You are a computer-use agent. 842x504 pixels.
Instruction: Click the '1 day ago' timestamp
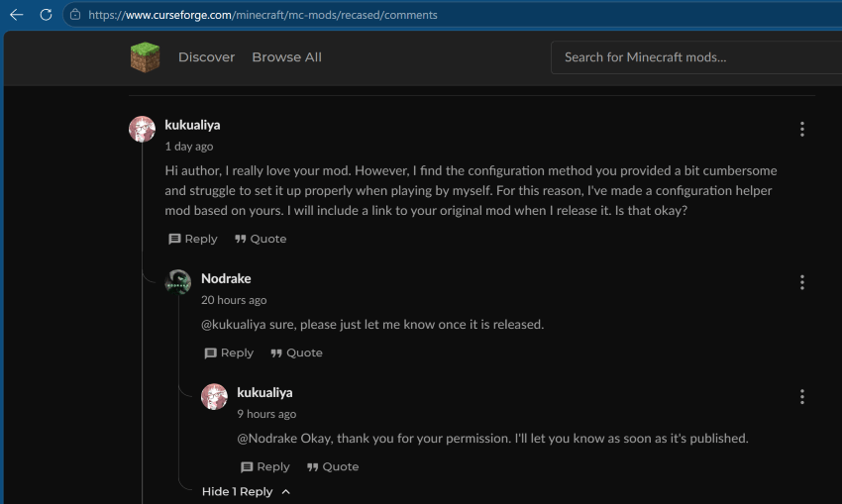189,146
